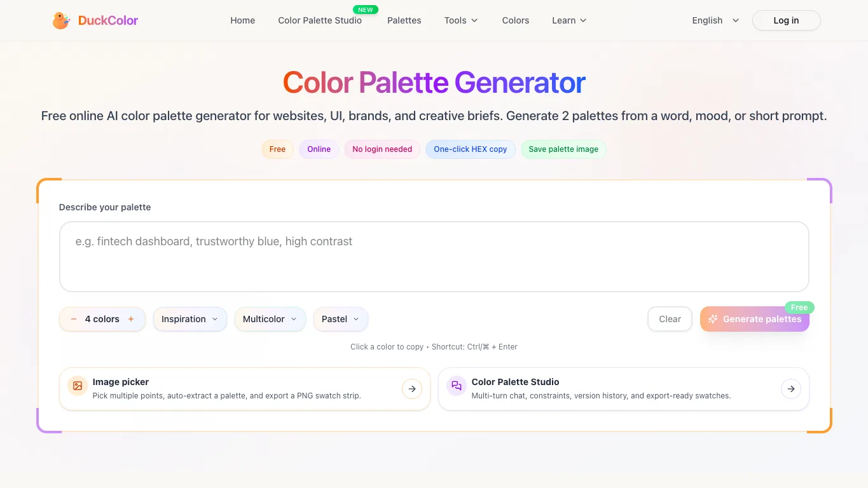Viewport: 868px width, 488px height.
Task: Open the Colors nav item
Action: [516, 20]
